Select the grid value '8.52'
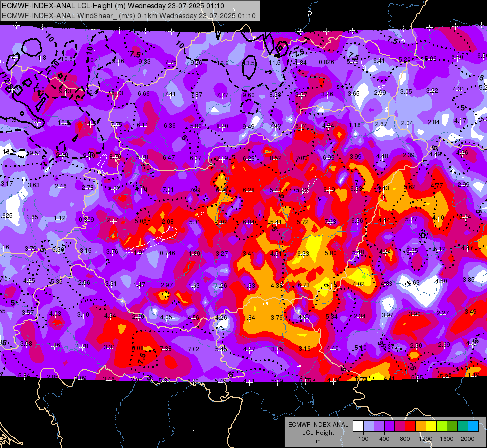487x448 pixels. coord(276,158)
